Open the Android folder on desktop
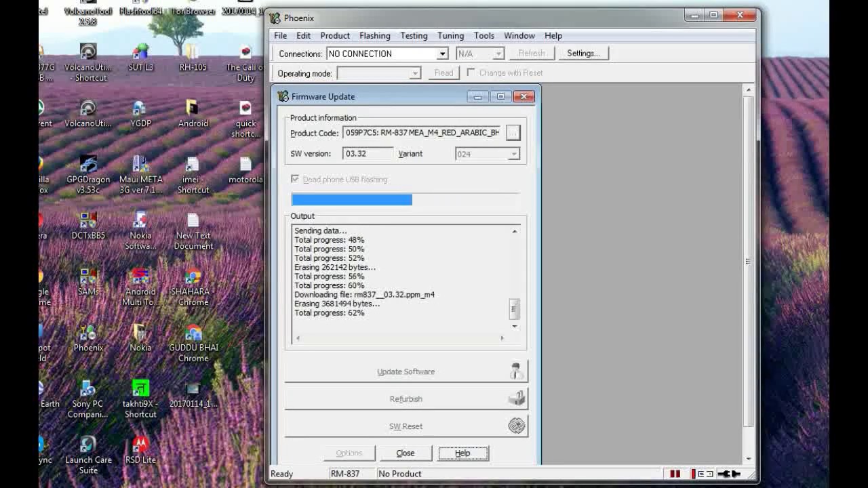Screen dimensions: 868x488 click(x=193, y=114)
